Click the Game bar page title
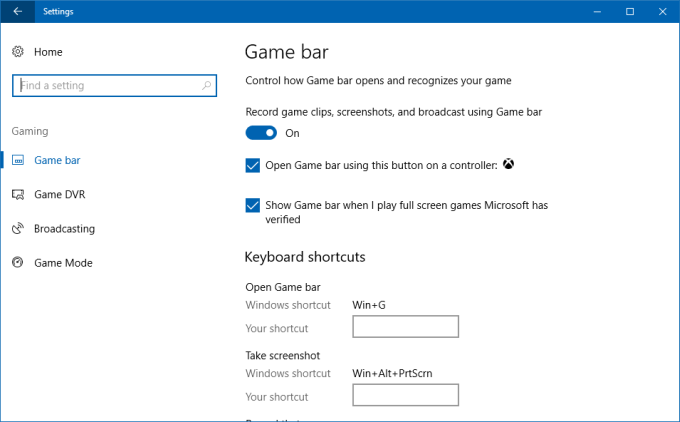680x422 pixels. [287, 52]
